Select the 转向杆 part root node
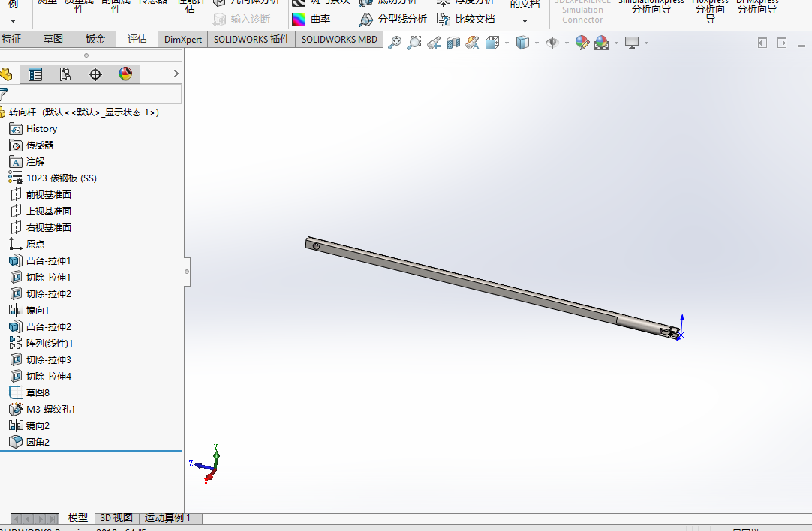Screen dimensions: 812x531 point(80,112)
